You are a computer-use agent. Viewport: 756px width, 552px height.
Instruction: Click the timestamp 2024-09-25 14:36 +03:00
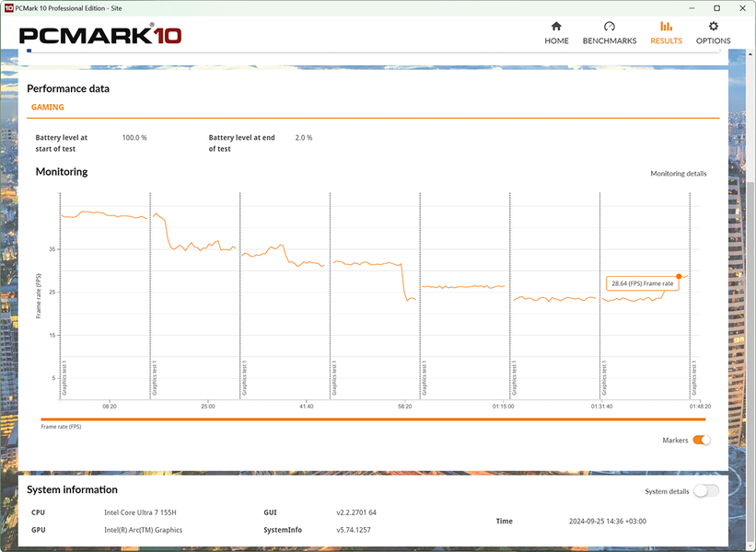pos(608,521)
